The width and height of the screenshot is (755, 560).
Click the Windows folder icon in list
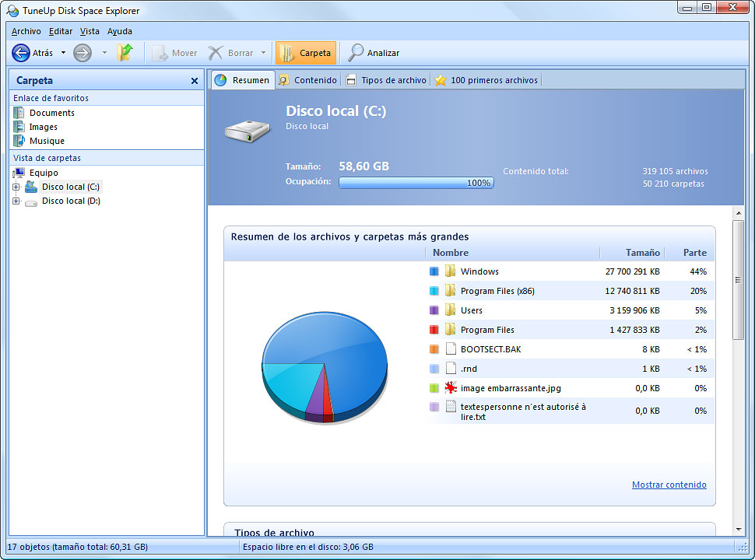click(x=450, y=271)
